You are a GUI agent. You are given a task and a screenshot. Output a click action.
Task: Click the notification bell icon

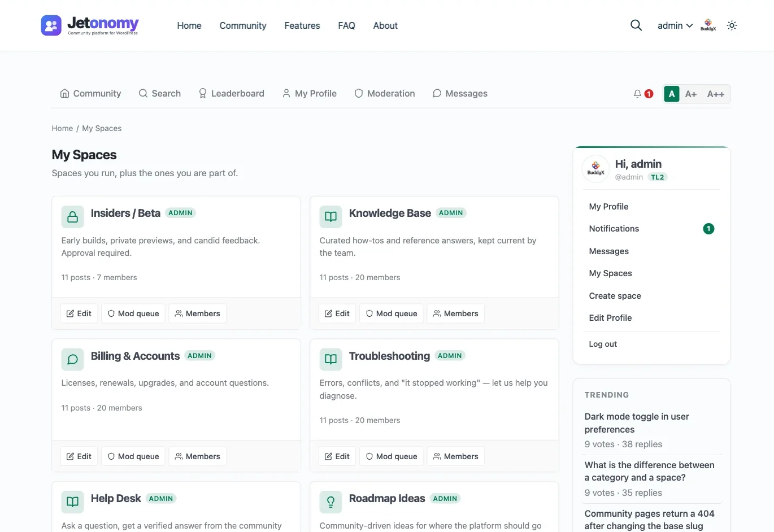pos(637,94)
